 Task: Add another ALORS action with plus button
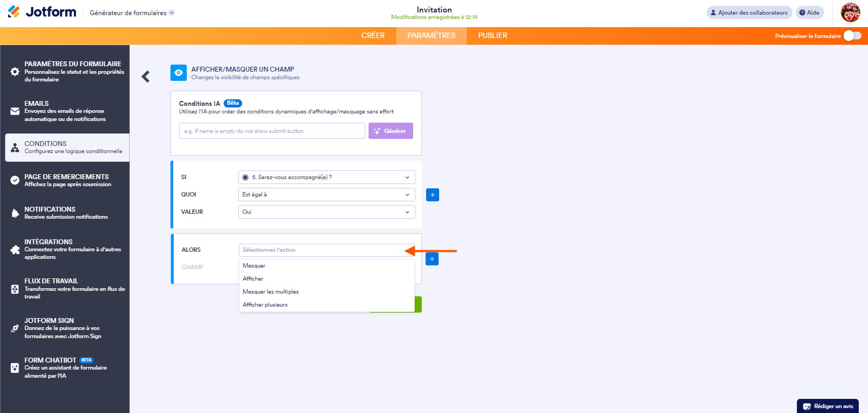[x=432, y=259]
